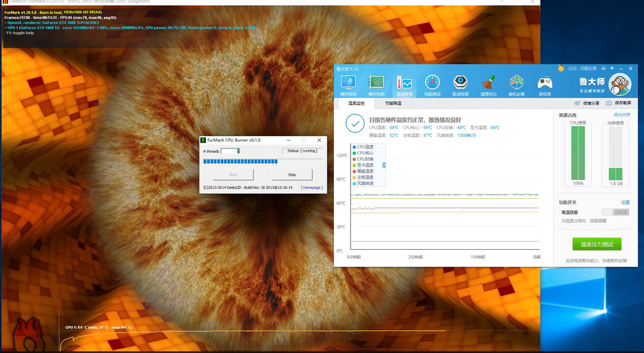
Task: Switch to the 温度监控 tab
Action: (x=356, y=103)
